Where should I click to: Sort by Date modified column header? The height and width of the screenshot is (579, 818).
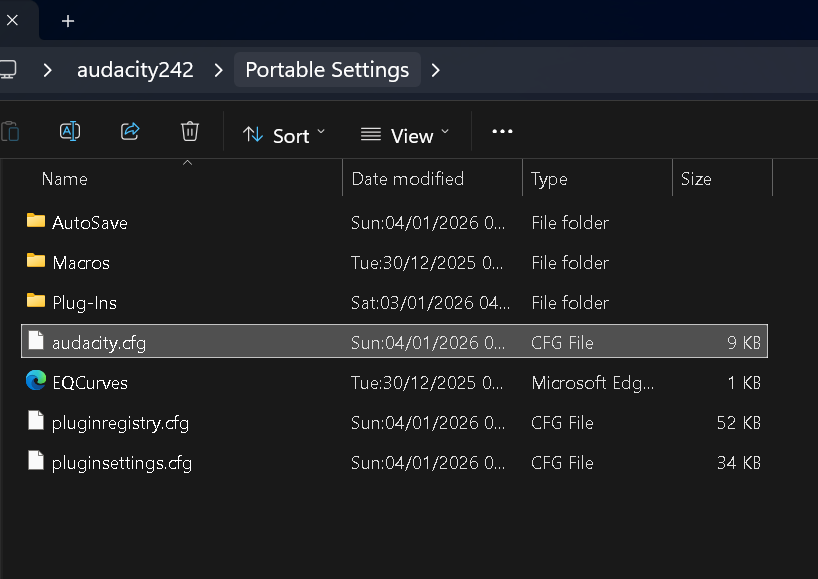[407, 179]
